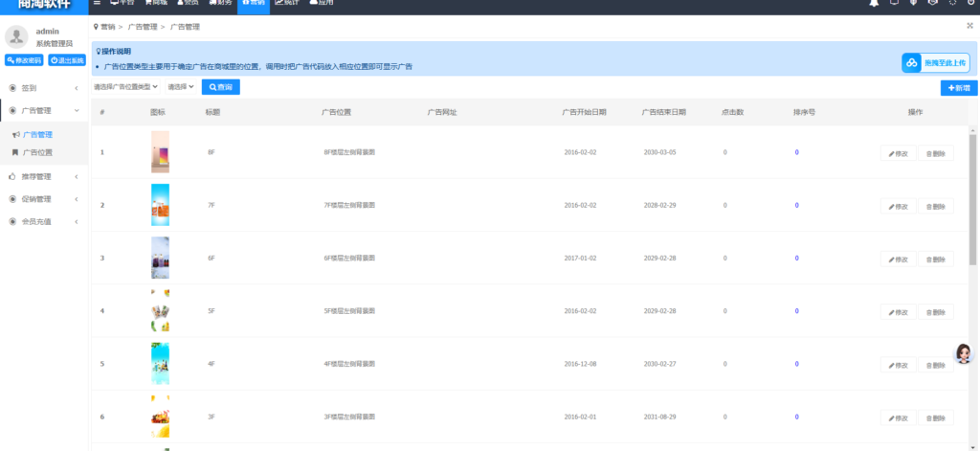Click 删除 for the 4F row
980x451 pixels.
tap(936, 365)
